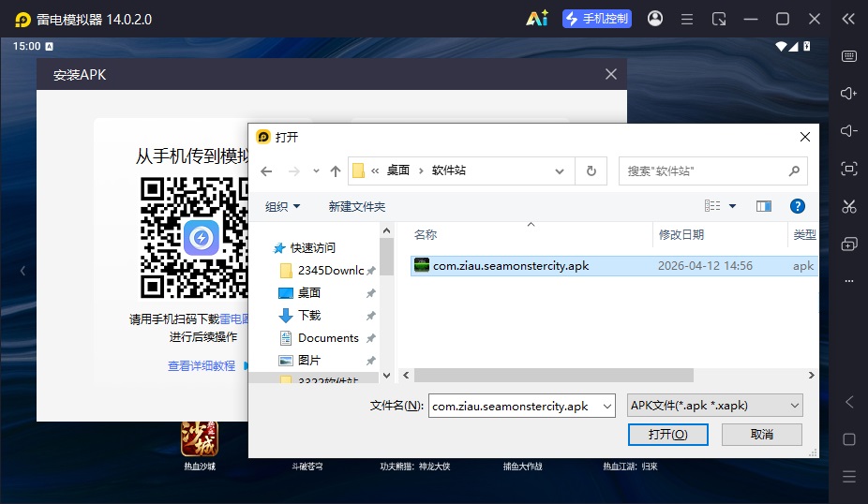Viewport: 868px width, 504px height.
Task: Open the APK文件 file type filter dropdown
Action: coord(714,406)
